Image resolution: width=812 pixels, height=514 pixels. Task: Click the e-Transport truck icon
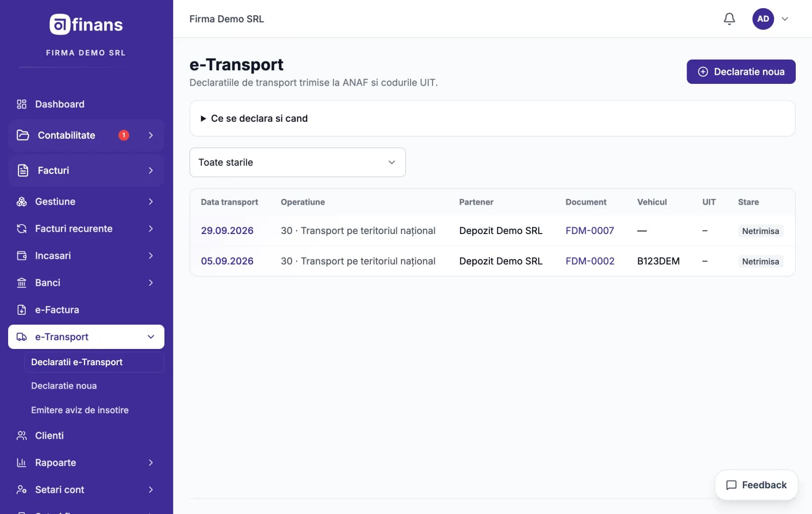coord(22,337)
